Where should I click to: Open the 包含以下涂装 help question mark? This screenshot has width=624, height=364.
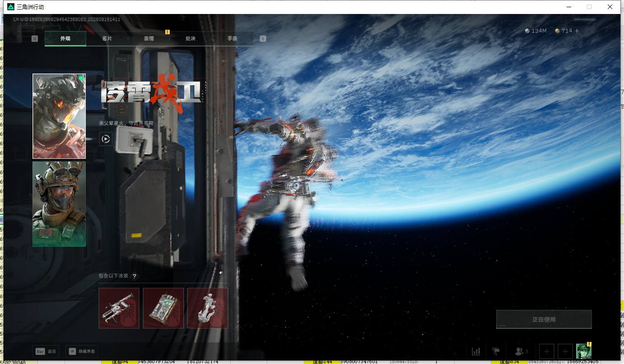134,276
